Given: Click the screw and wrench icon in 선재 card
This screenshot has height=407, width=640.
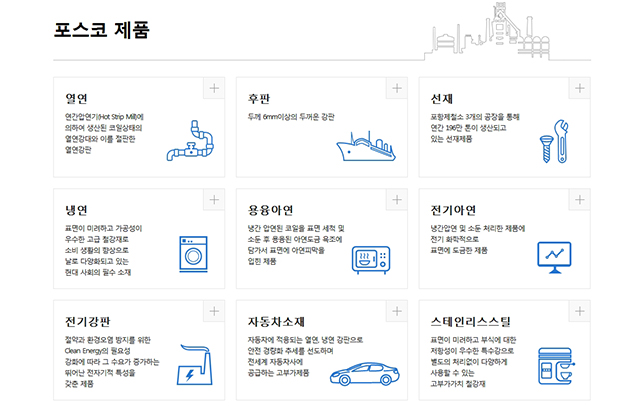Looking at the screenshot, I should pyautogui.click(x=554, y=141).
